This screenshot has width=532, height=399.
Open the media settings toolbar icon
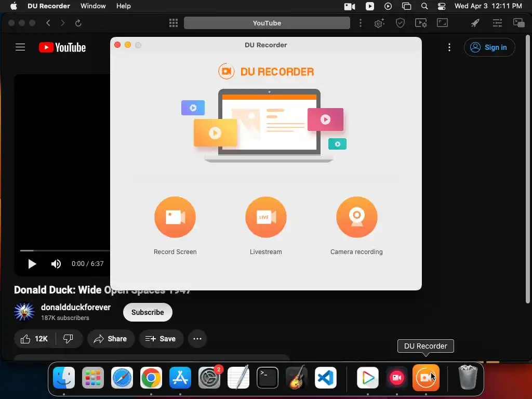pos(421,23)
